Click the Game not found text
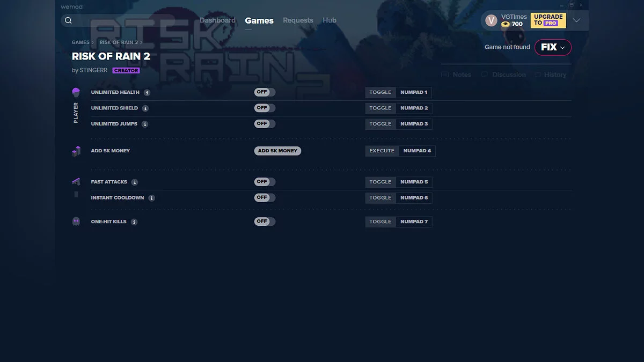644x362 pixels. point(507,47)
